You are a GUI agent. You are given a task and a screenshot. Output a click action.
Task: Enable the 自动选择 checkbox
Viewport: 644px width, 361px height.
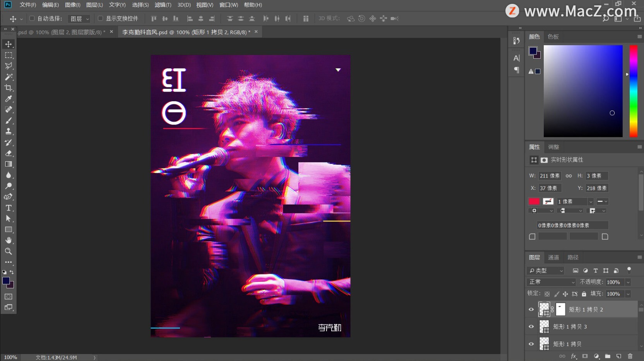point(32,18)
